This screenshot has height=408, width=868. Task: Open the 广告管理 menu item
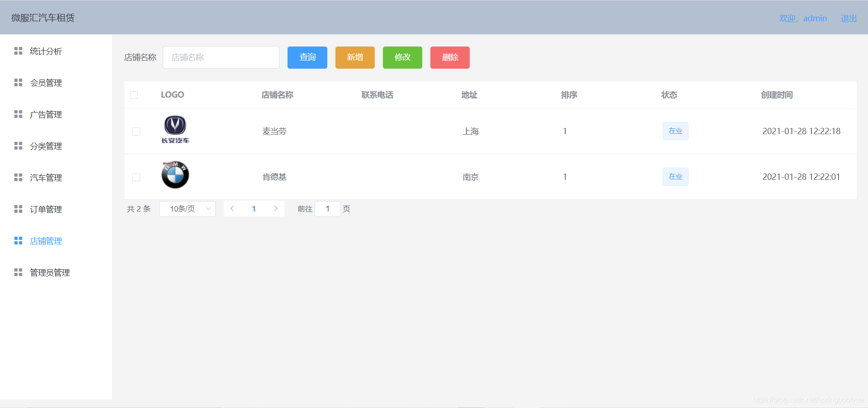coord(56,114)
